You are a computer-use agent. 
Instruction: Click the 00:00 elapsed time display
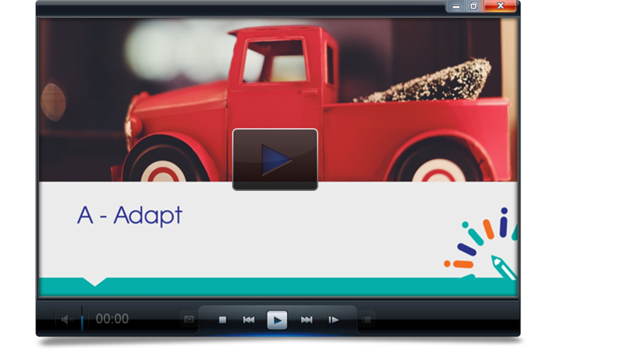pos(112,319)
